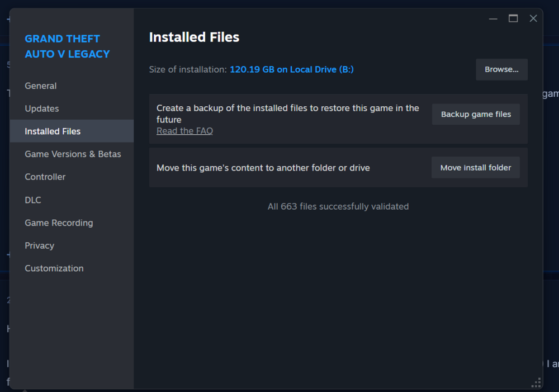
Task: Click the window resize grip icon
Action: coord(536,382)
